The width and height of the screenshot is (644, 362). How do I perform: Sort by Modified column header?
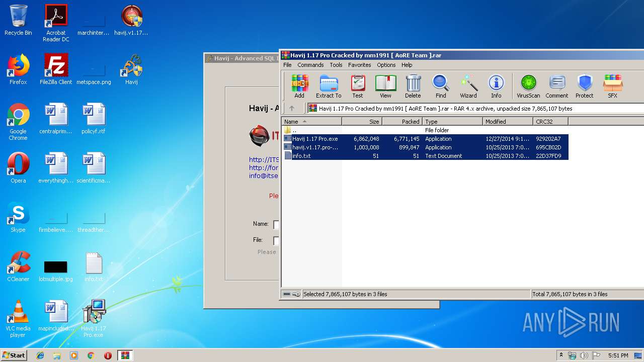pyautogui.click(x=508, y=122)
